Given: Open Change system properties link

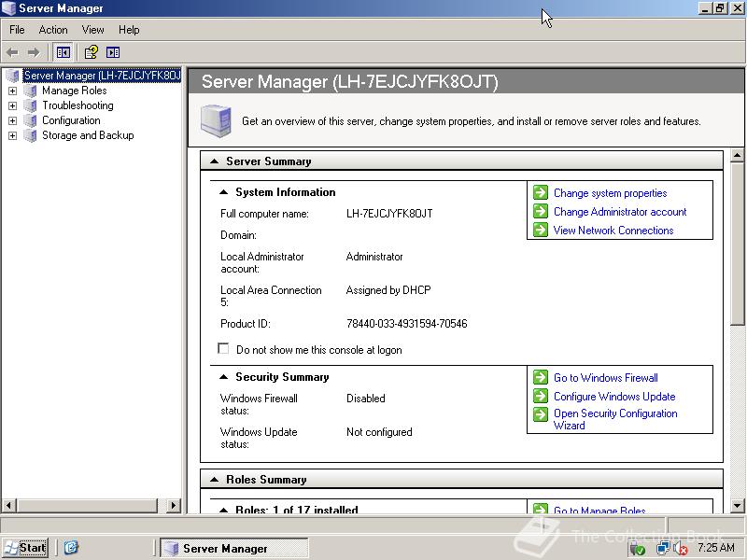Looking at the screenshot, I should click(x=611, y=193).
